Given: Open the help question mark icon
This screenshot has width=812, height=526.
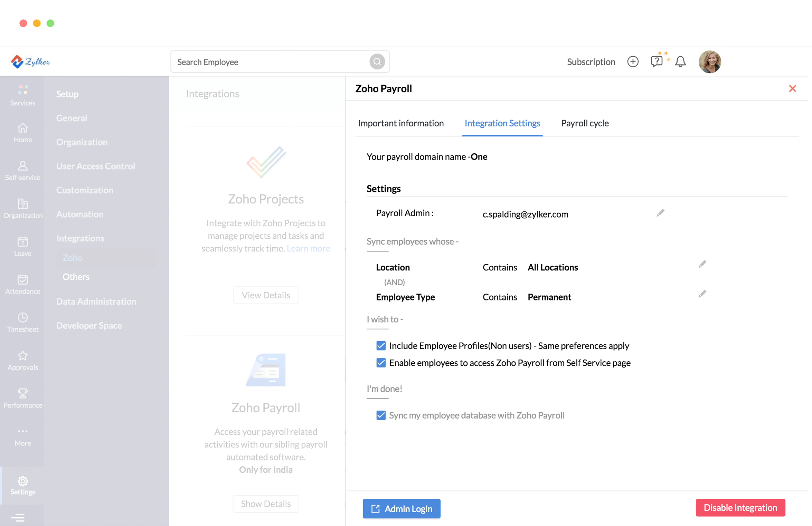Looking at the screenshot, I should point(656,61).
